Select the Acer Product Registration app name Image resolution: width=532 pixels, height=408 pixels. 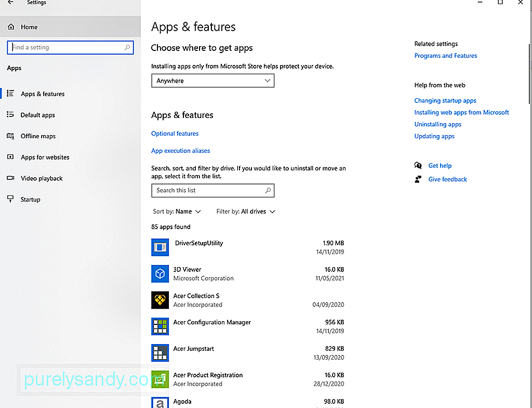point(208,375)
